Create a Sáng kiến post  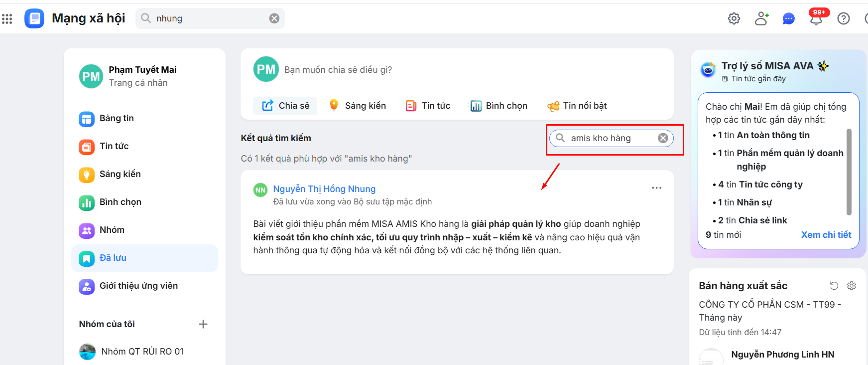click(x=358, y=106)
